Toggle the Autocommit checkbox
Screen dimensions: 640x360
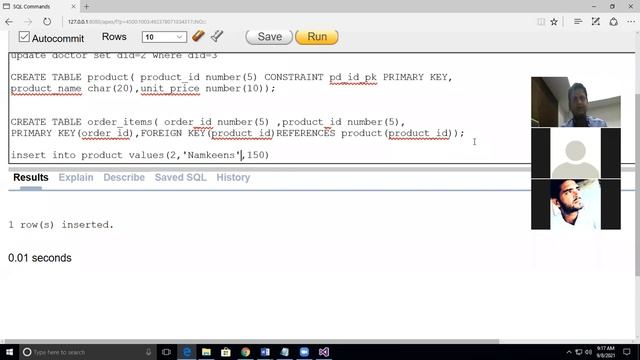click(24, 37)
